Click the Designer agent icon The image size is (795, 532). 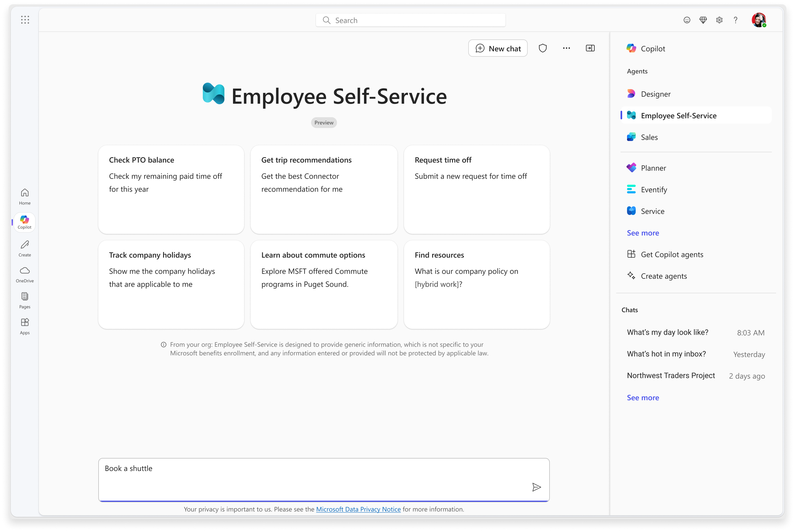[631, 94]
